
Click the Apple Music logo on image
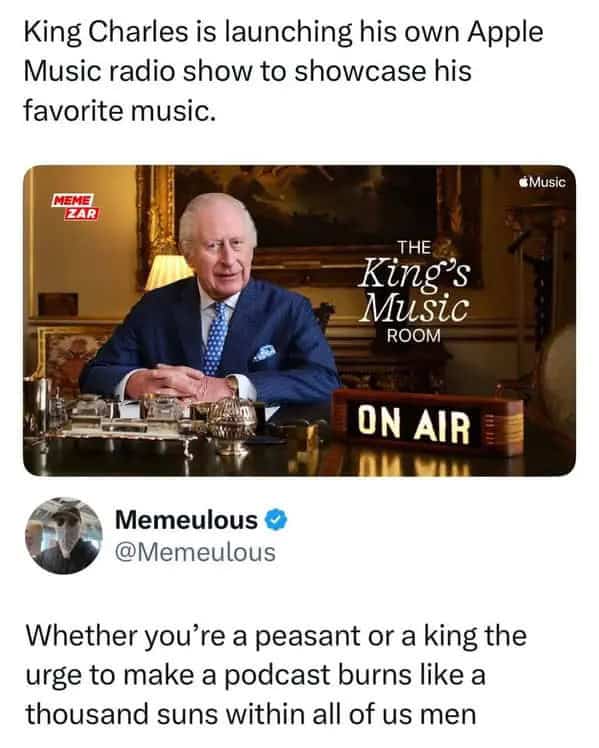coord(543,182)
